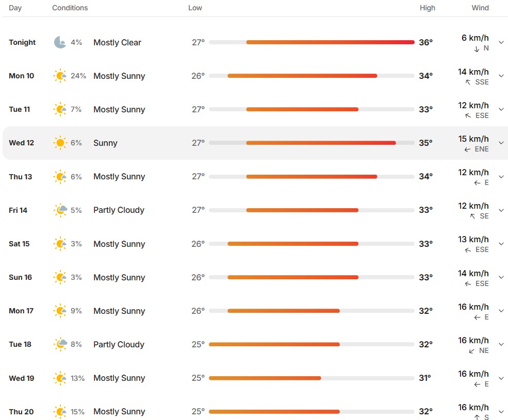This screenshot has height=420, width=508.
Task: Click the moon icon for Tonight
Action: (60, 42)
